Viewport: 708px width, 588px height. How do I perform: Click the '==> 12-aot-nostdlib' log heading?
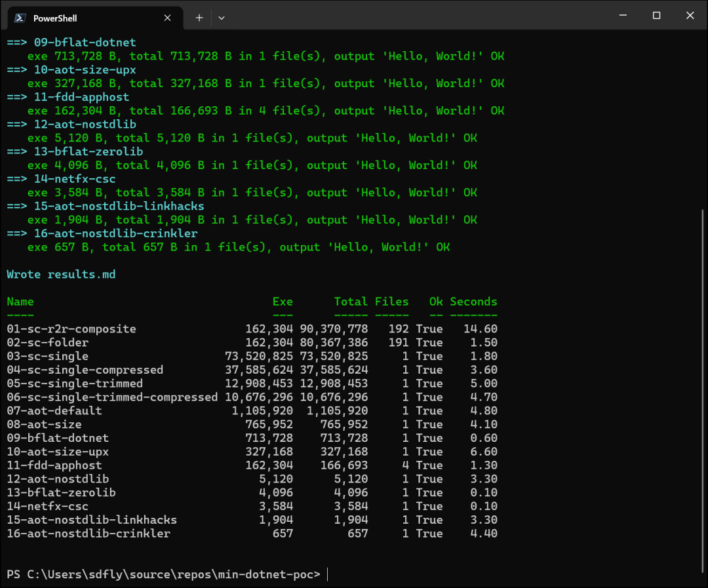click(x=71, y=124)
